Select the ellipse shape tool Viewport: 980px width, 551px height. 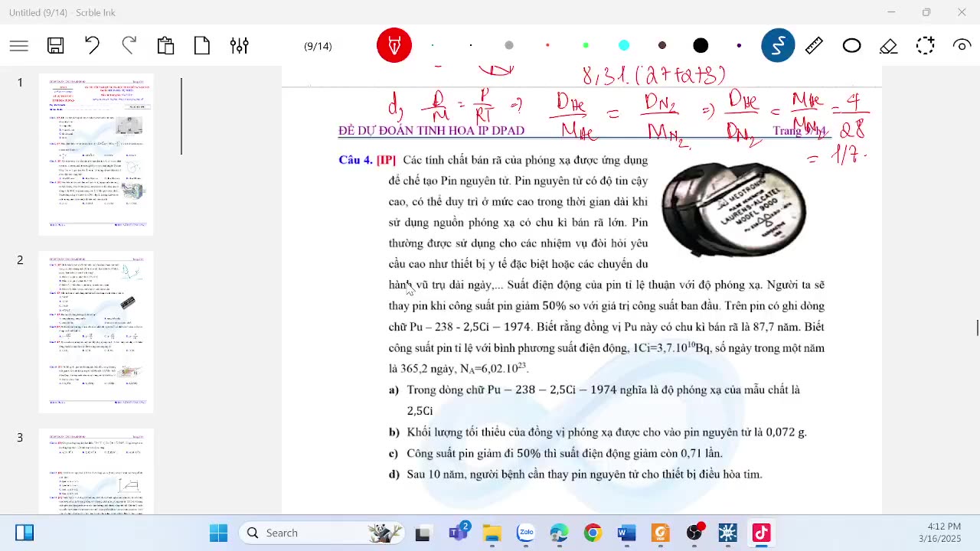tap(851, 46)
